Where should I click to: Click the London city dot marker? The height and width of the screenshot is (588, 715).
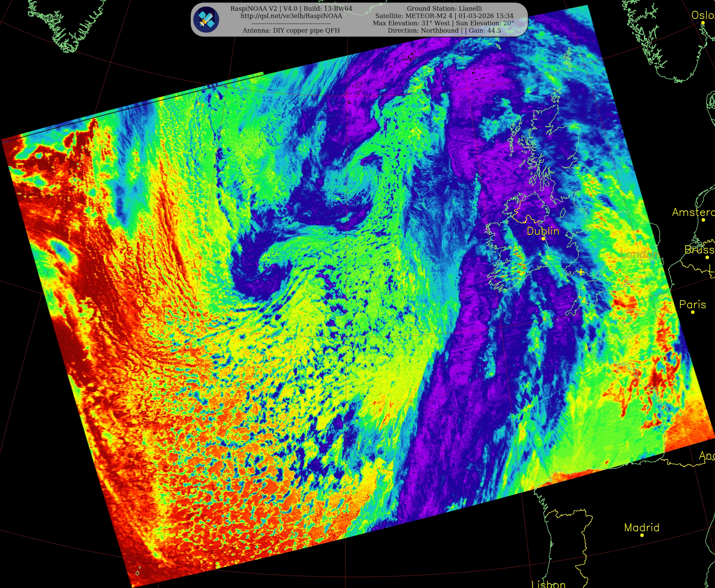(x=640, y=262)
